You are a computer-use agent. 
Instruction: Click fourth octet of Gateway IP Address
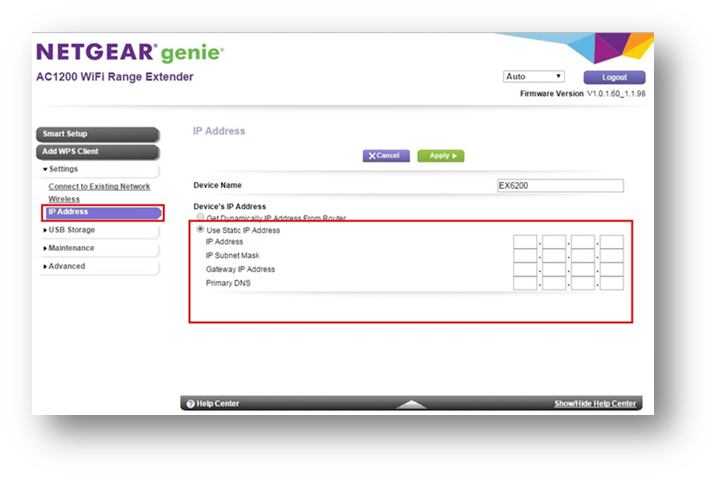[612, 269]
